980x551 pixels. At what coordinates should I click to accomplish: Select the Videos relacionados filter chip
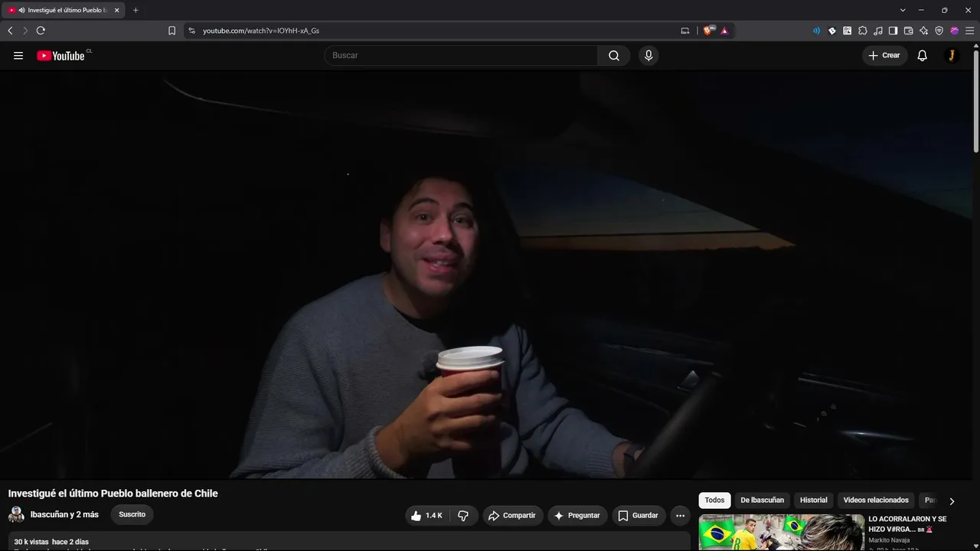click(x=876, y=500)
